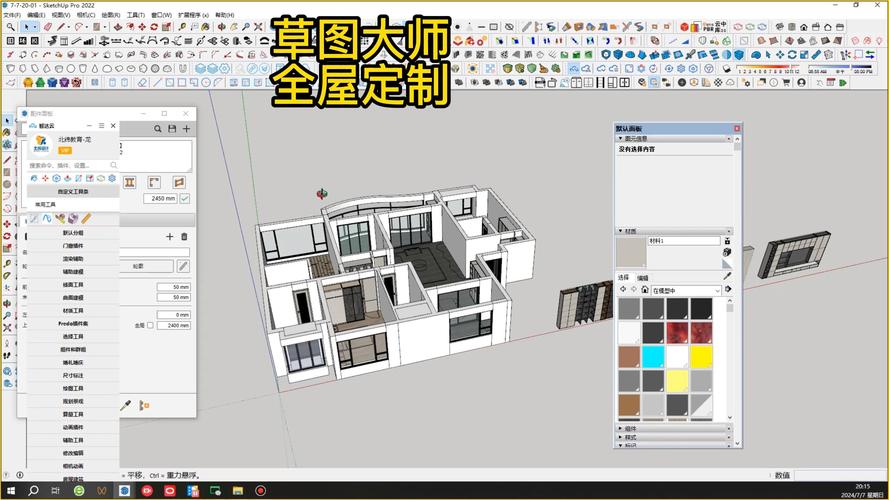Select the Arc drawing tool
This screenshot has height=500, width=889.
point(78,27)
